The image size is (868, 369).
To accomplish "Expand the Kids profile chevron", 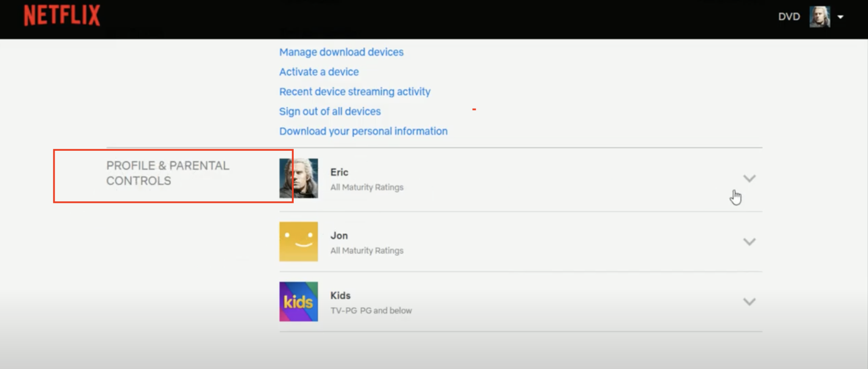I will [749, 302].
